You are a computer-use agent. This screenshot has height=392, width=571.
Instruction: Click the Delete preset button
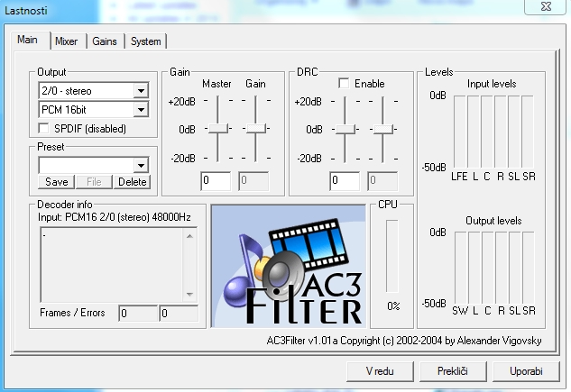pyautogui.click(x=133, y=182)
